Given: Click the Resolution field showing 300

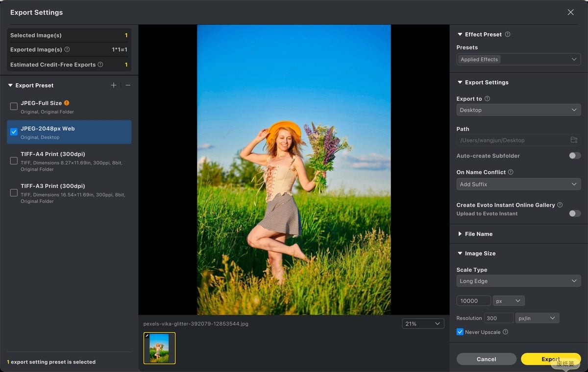Looking at the screenshot, I should [x=499, y=318].
